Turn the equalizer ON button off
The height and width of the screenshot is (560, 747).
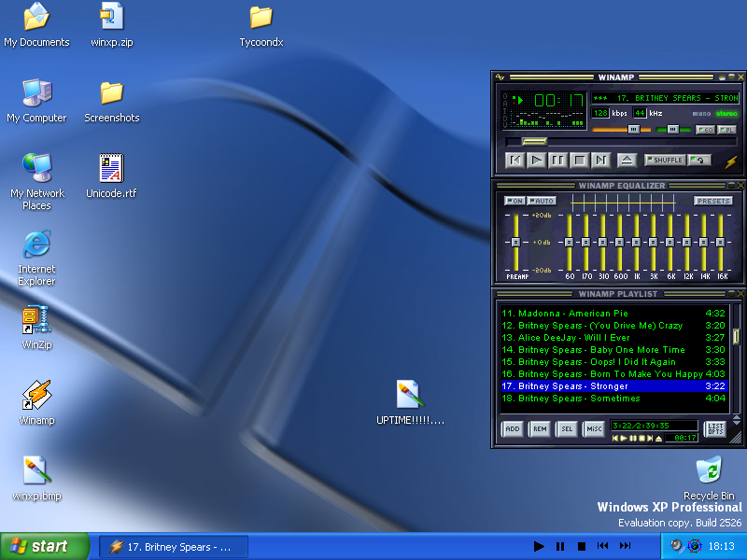(514, 201)
